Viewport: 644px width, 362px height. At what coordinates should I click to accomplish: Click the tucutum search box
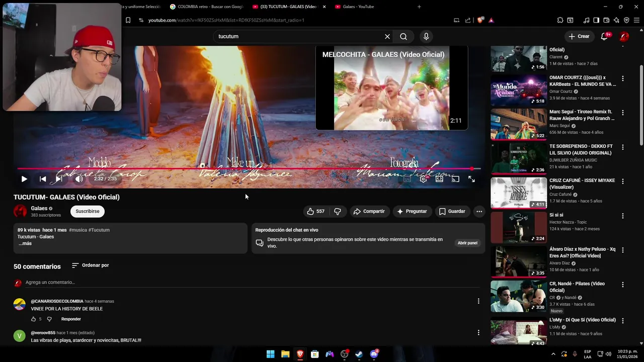tap(299, 37)
